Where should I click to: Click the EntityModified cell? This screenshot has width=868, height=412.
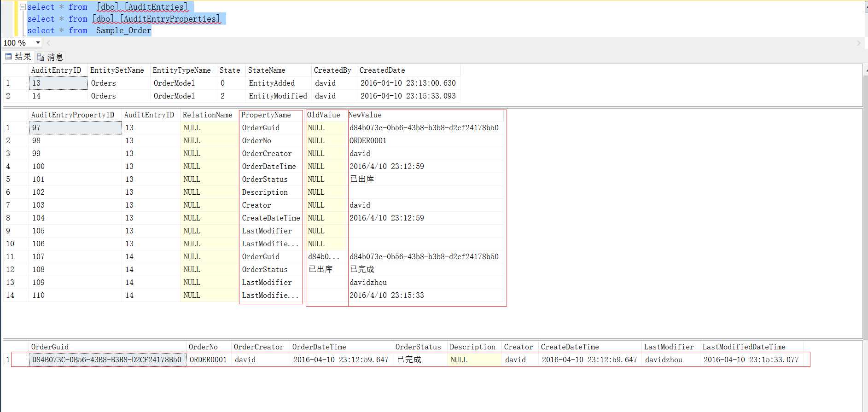pos(278,96)
